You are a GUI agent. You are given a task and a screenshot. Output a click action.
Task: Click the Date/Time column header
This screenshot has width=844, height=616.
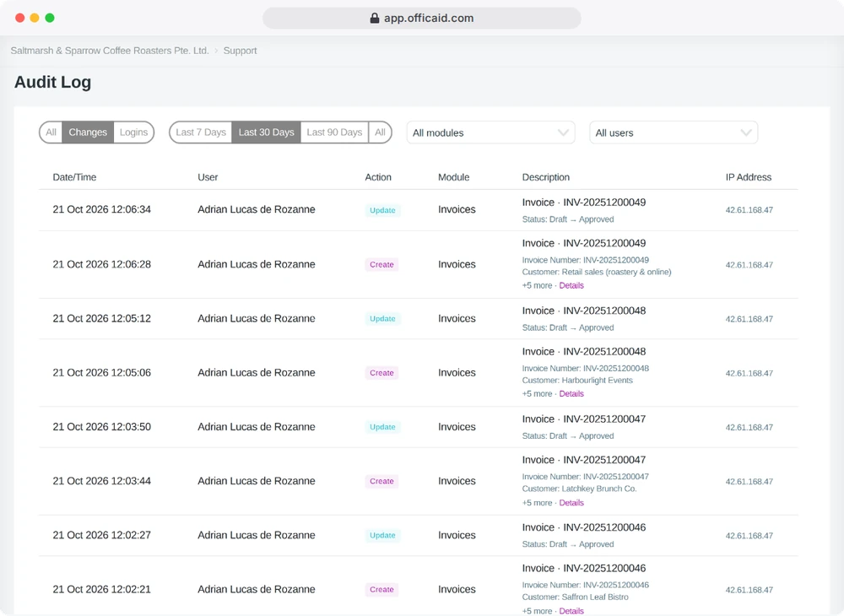tap(74, 177)
